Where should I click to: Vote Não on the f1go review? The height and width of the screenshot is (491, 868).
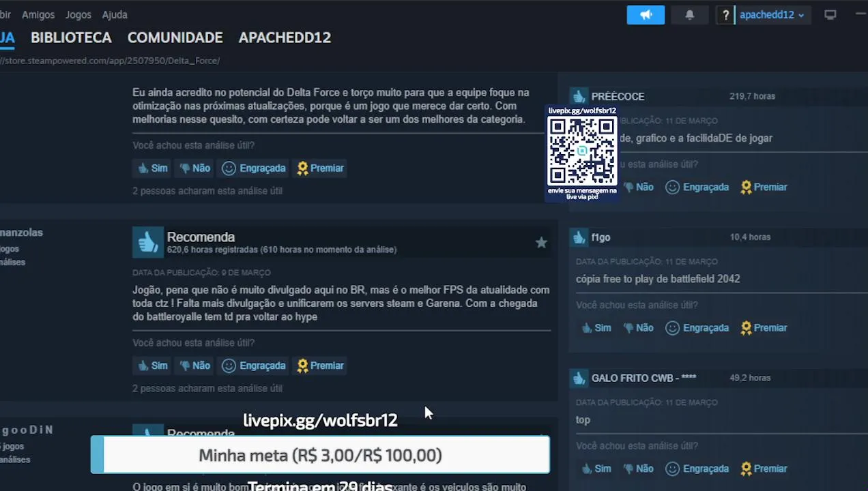click(x=637, y=328)
